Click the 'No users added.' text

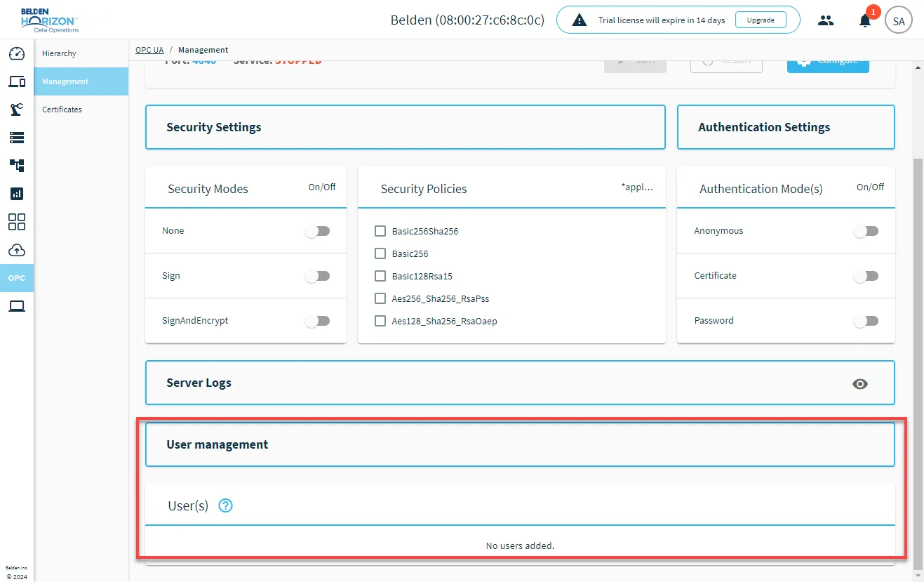(520, 545)
